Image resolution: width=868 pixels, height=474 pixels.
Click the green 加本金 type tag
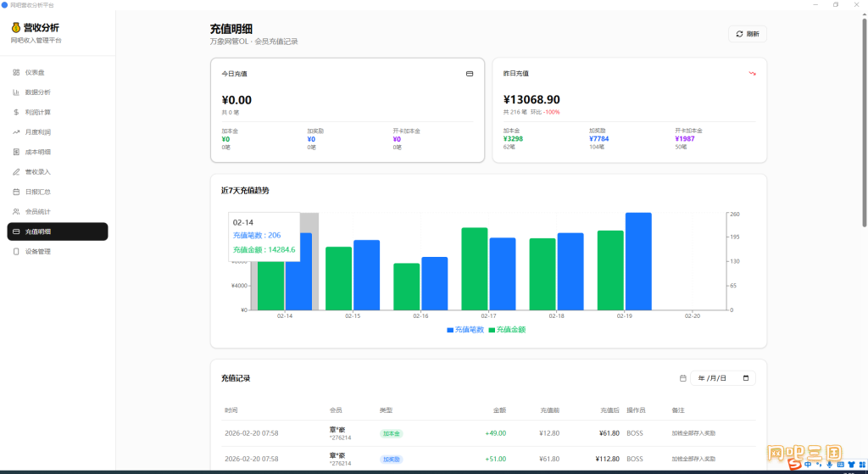point(392,433)
